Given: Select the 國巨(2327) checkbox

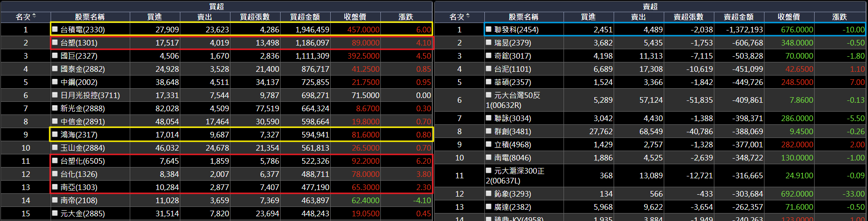Looking at the screenshot, I should pyautogui.click(x=55, y=55).
